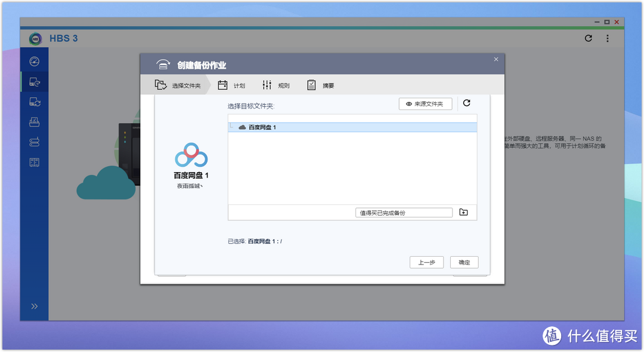644x352 pixels.
Task: Click the 已选择 百度网盘 1 path text
Action: tap(255, 241)
